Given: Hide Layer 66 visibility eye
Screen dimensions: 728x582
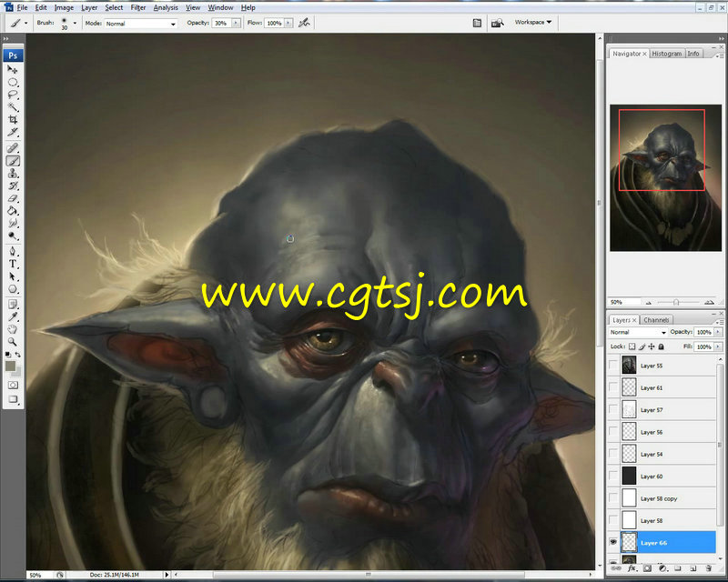Looking at the screenshot, I should 613,542.
